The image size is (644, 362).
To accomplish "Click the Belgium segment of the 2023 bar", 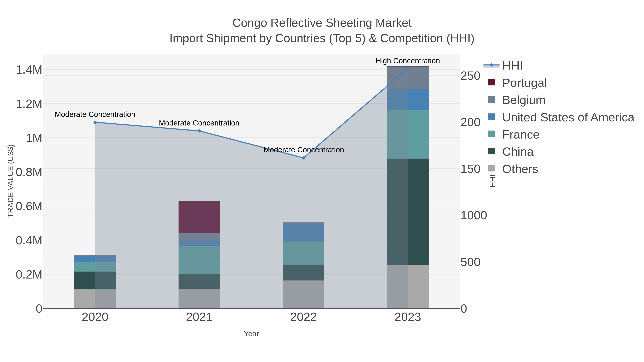I will [x=408, y=77].
